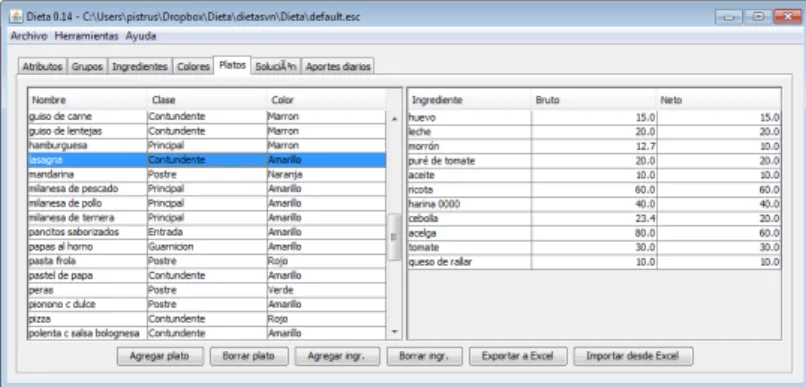The height and width of the screenshot is (387, 806).
Task: Switch to the Atributos tab
Action: point(43,67)
